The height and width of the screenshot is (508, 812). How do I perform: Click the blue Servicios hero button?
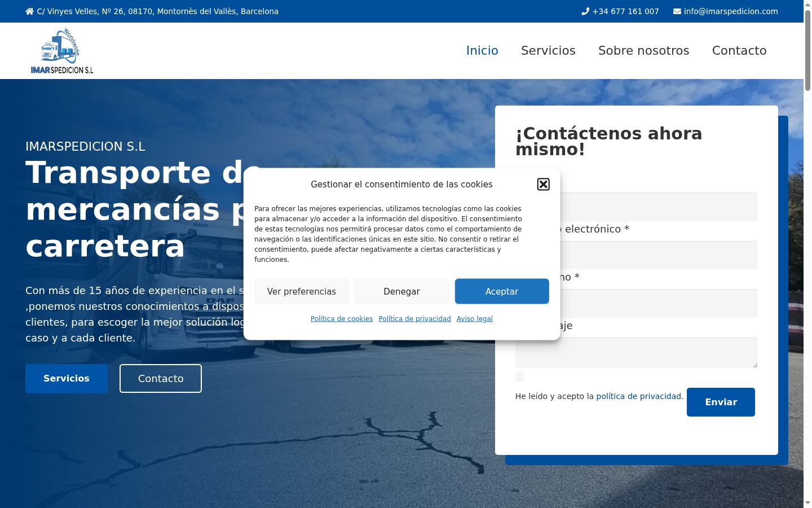[x=67, y=378]
